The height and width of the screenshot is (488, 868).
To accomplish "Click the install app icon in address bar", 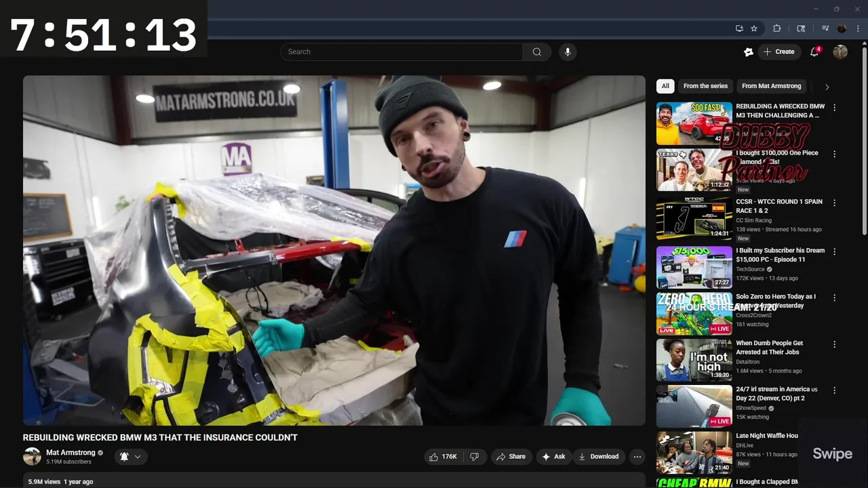I will point(739,28).
